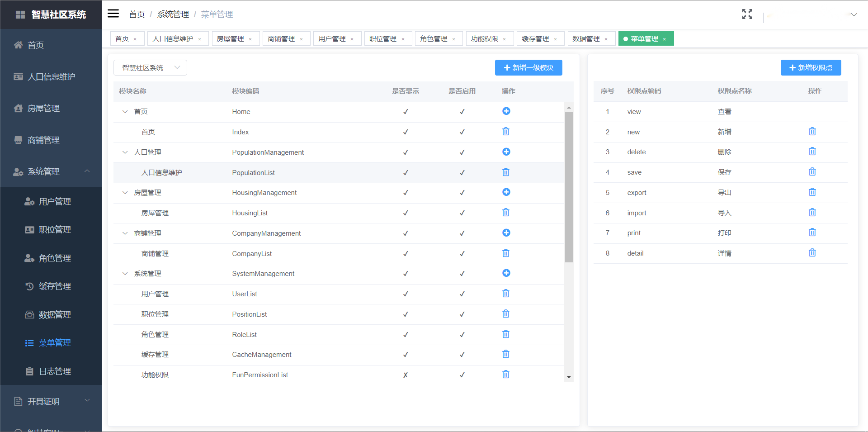The image size is (868, 432).
Task: Open 用户管理 in the sidebar
Action: (51, 201)
